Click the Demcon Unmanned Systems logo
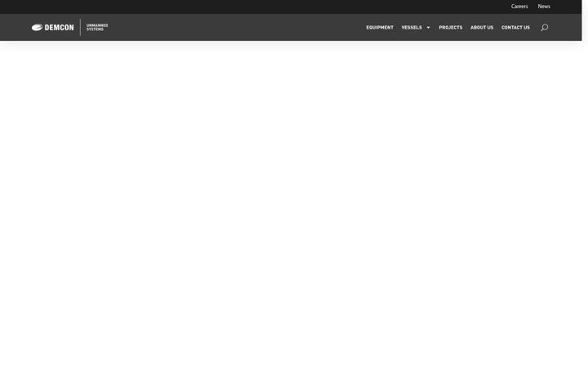The width and height of the screenshot is (588, 368). click(x=69, y=28)
